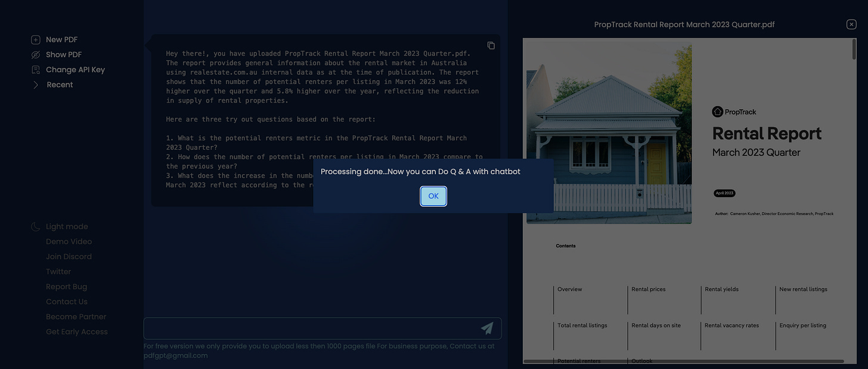Toggle Light mode moon icon
Viewport: 868px width, 369px height.
tap(36, 227)
